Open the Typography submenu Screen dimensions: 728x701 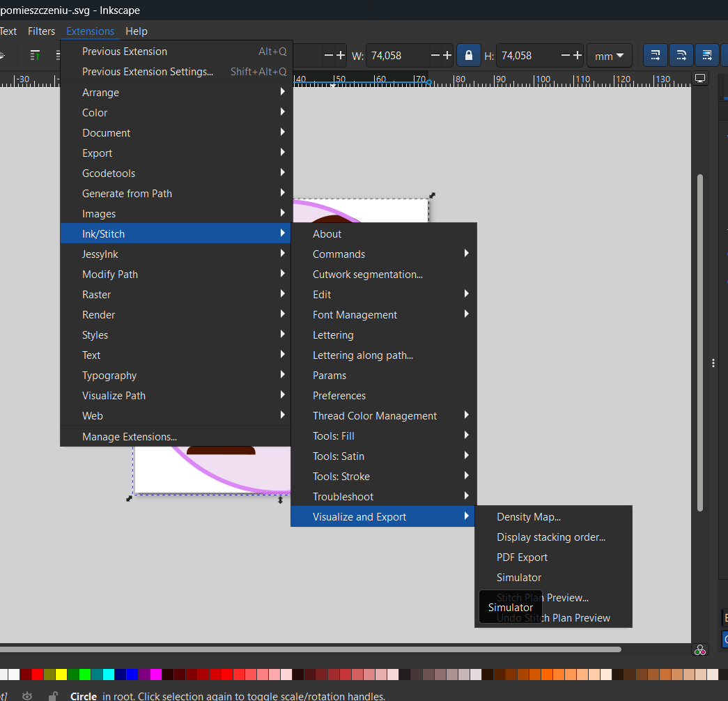point(176,376)
